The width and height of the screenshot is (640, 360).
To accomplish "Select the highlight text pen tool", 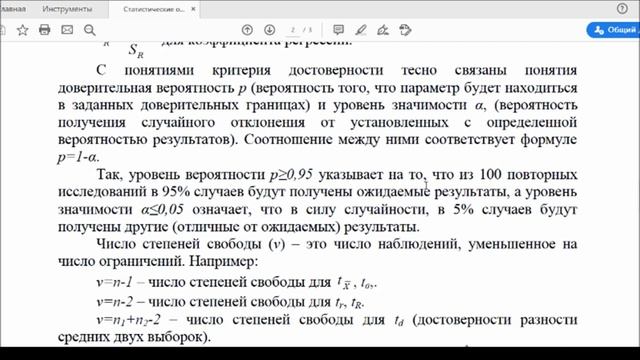I will point(360,30).
